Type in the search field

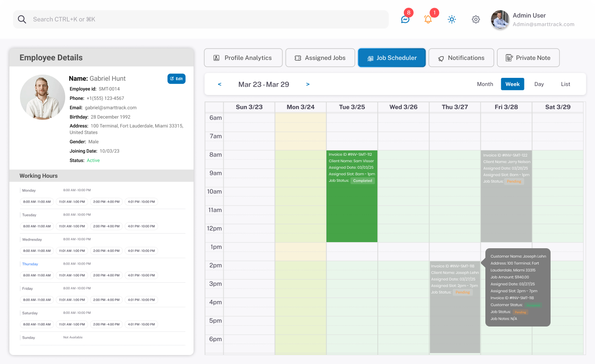(x=204, y=20)
